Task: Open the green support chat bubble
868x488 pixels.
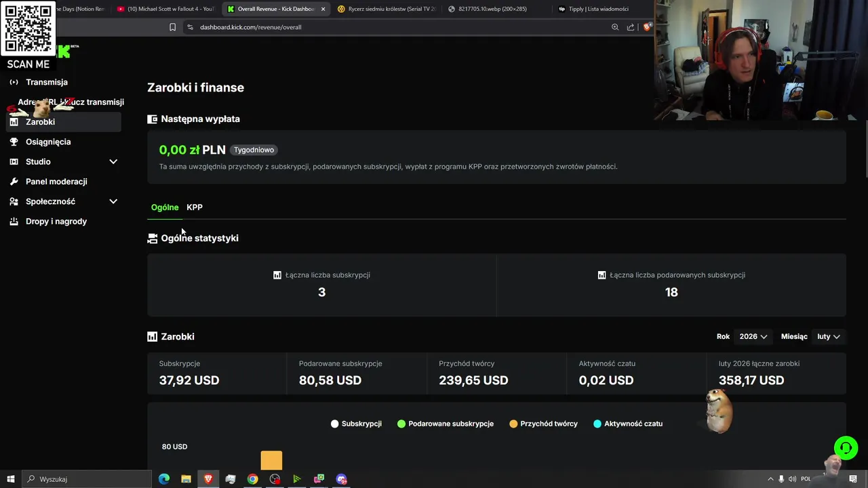Action: pos(846,448)
